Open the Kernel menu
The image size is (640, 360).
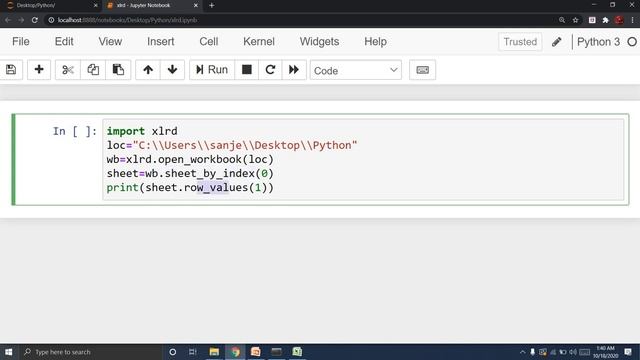point(259,42)
